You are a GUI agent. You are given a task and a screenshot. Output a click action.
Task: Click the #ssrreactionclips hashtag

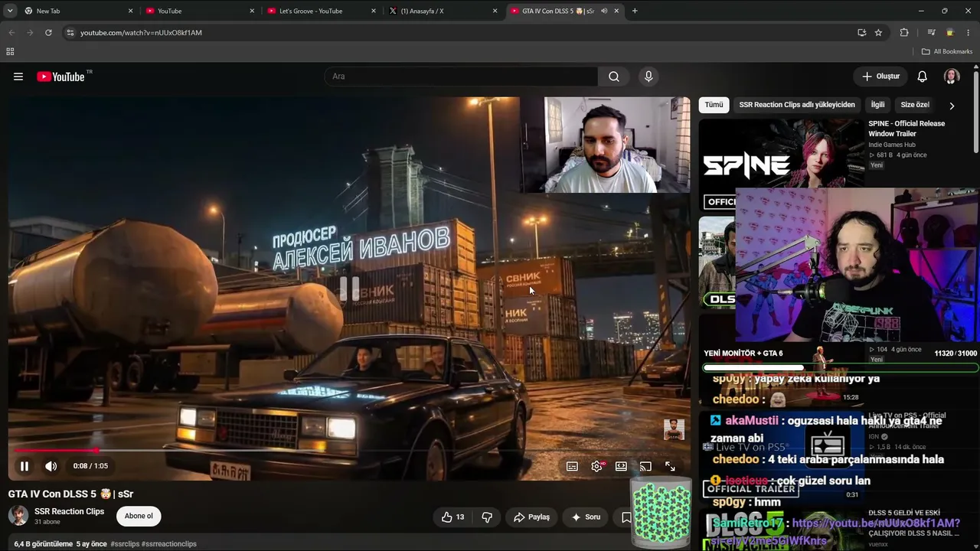(169, 544)
